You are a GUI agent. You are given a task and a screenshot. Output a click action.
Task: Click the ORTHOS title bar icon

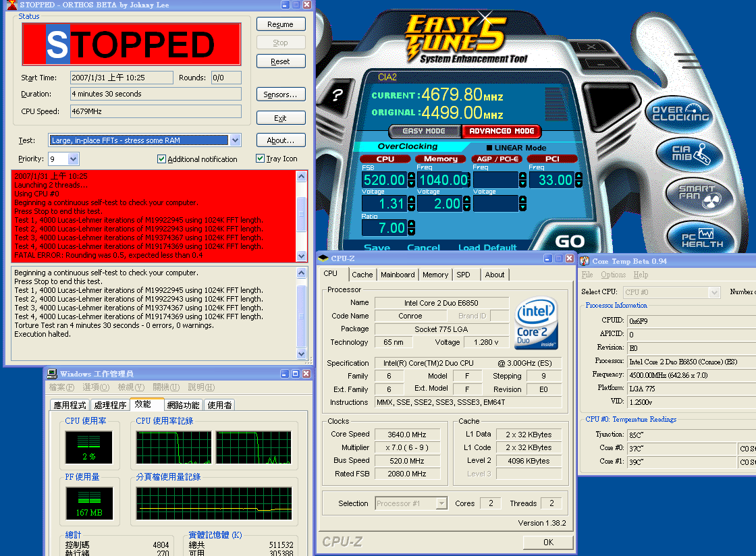(x=11, y=5)
